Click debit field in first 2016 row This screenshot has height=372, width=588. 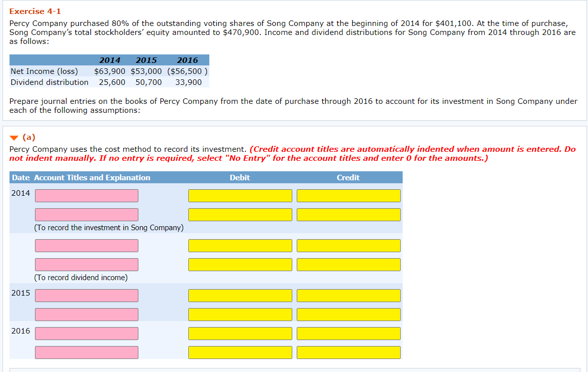coord(240,334)
